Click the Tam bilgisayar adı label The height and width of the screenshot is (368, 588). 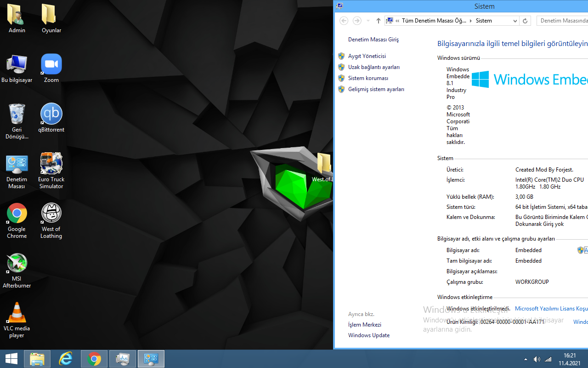click(x=469, y=261)
